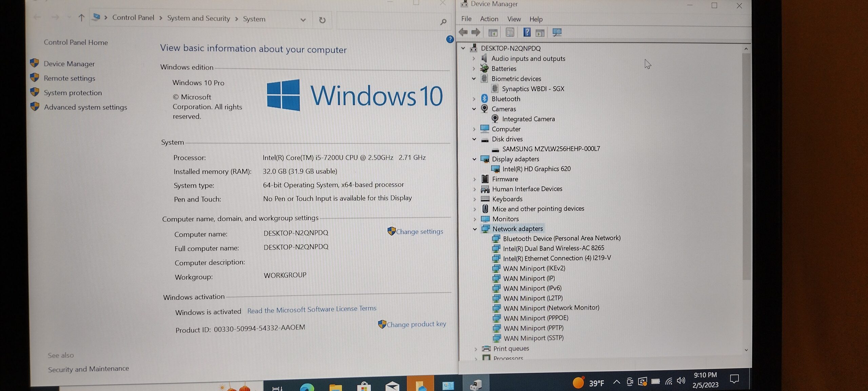Select WAN Miniport (Network Monitor) entry
The image size is (868, 391).
click(x=551, y=308)
